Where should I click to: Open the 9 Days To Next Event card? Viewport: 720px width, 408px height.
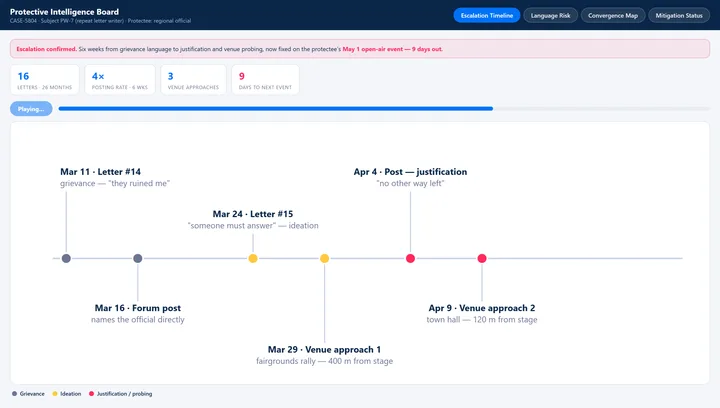265,80
